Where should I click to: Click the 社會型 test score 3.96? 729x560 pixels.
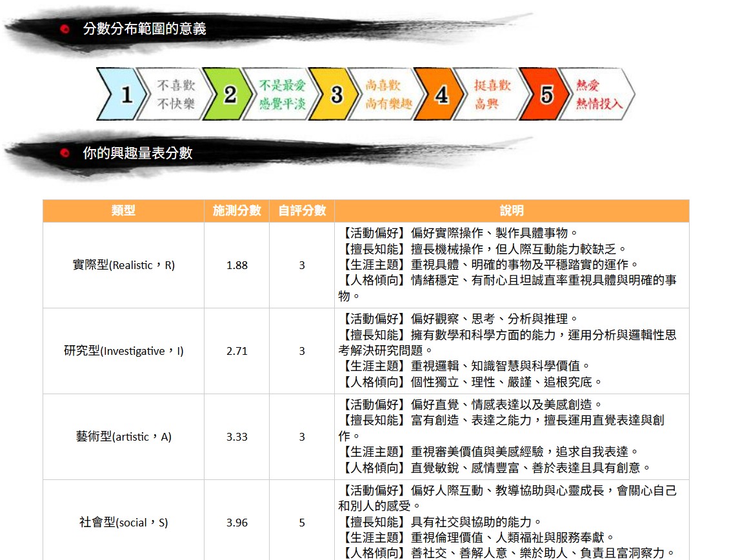[x=237, y=523]
